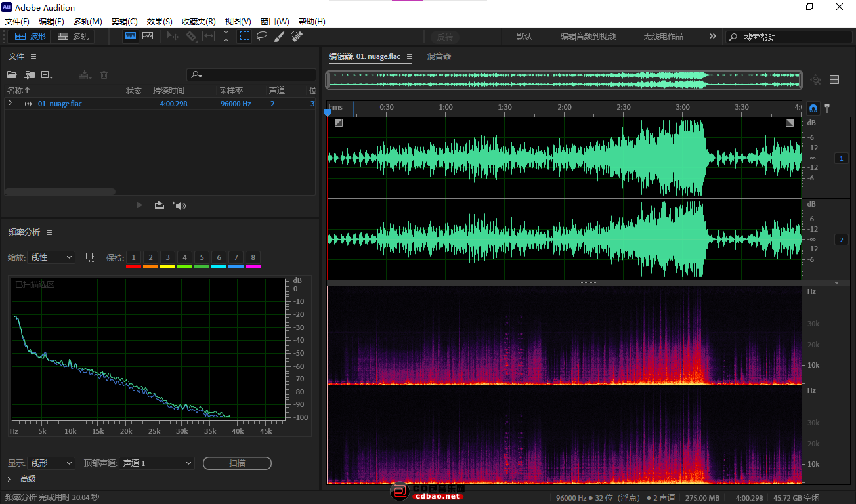
Task: Toggle the auto-play speaker icon
Action: pos(180,205)
